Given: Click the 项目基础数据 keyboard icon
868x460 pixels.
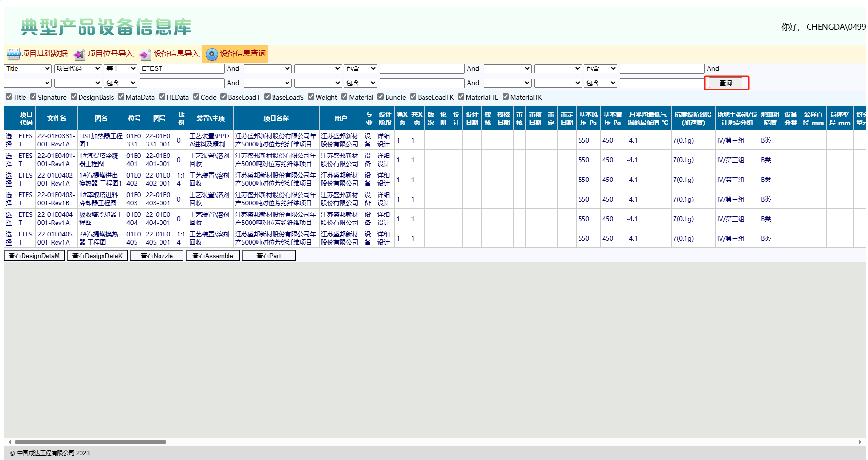Looking at the screenshot, I should (13, 54).
